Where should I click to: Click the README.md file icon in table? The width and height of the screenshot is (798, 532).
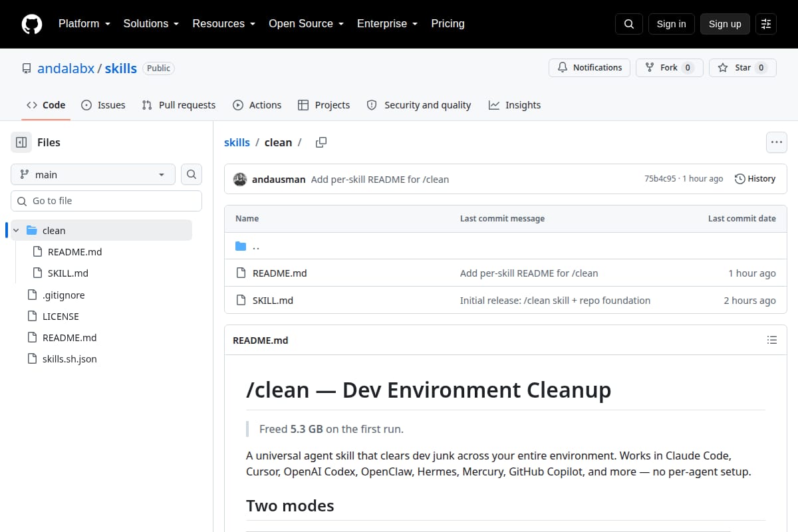coord(241,273)
